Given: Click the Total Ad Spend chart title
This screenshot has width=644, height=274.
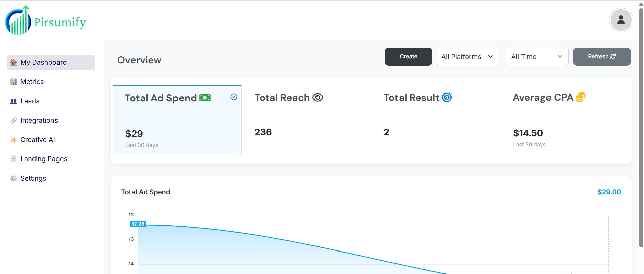Looking at the screenshot, I should [x=146, y=192].
